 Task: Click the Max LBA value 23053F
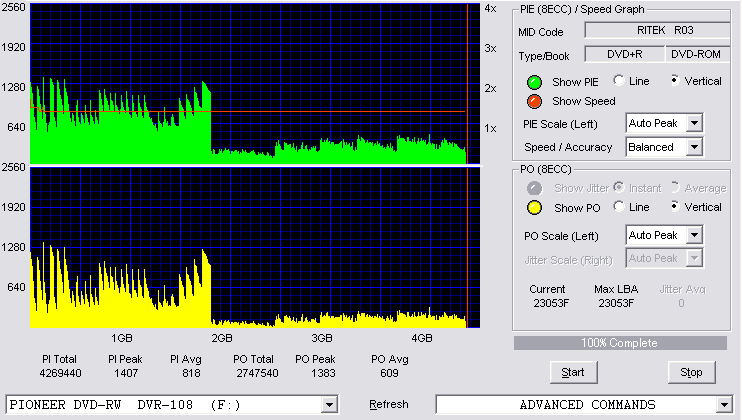coord(616,303)
